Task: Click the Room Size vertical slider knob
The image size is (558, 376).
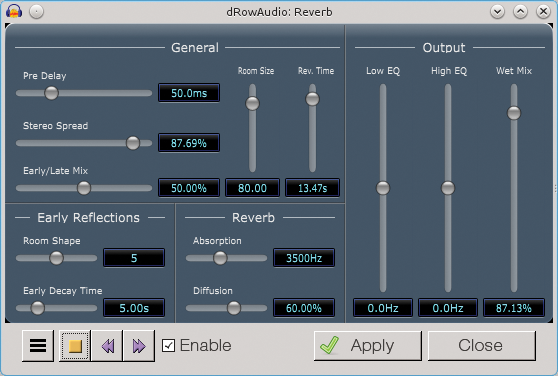Action: (x=252, y=104)
